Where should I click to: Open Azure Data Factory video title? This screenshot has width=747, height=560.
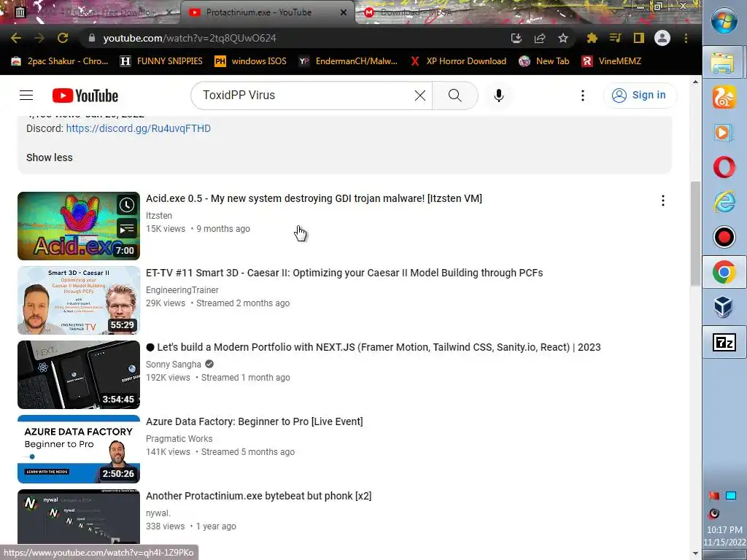coord(255,421)
